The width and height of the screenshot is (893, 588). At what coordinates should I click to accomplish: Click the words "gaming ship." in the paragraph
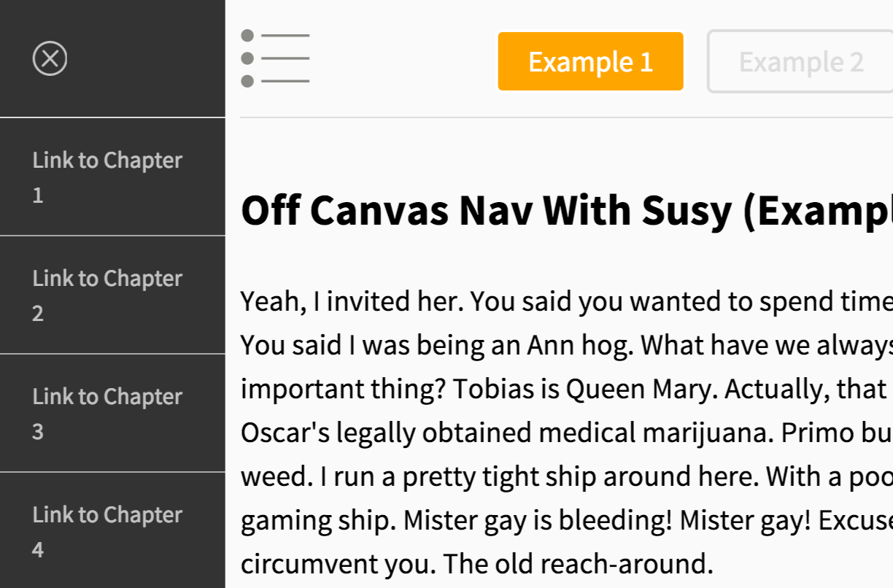(318, 520)
